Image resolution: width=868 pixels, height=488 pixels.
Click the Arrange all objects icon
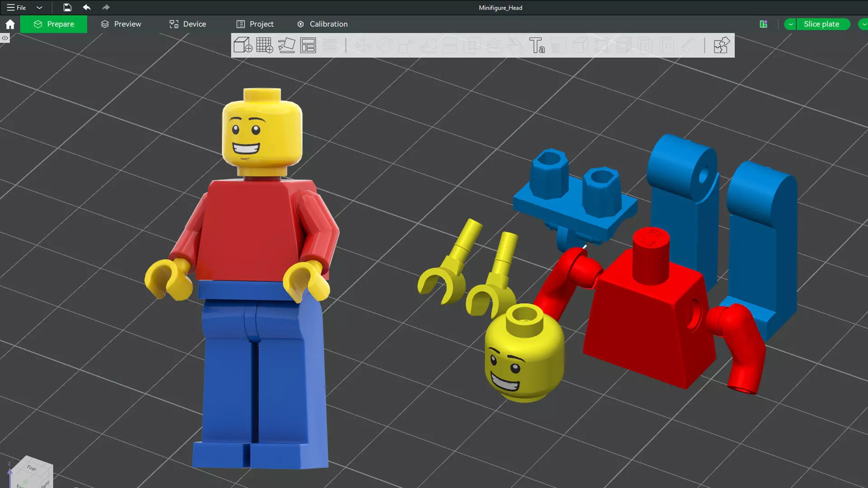click(x=308, y=45)
